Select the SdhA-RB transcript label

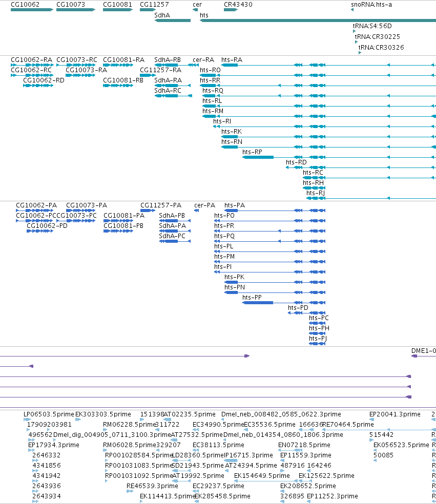point(168,60)
